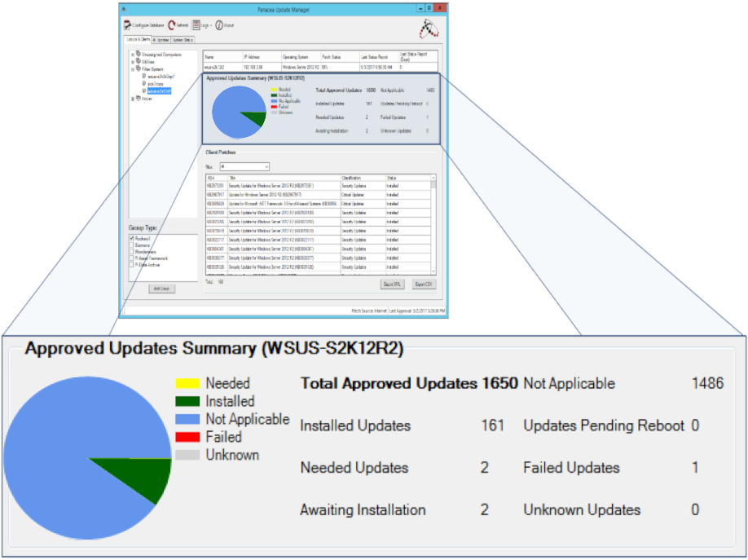Viewport: 748px width, 560px height.
Task: Open the Client Patches filter dropdown
Action: point(244,166)
